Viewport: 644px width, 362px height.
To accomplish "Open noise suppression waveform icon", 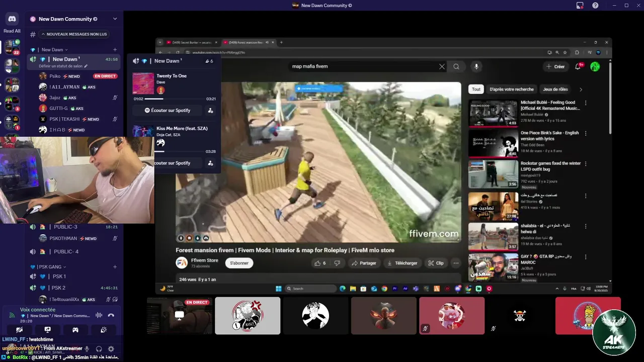I will pos(99,315).
